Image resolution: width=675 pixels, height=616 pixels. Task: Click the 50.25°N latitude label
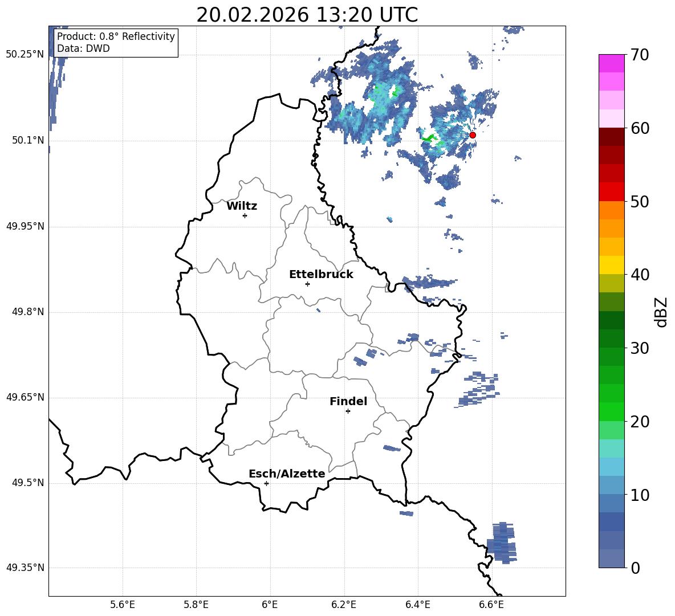[x=25, y=55]
